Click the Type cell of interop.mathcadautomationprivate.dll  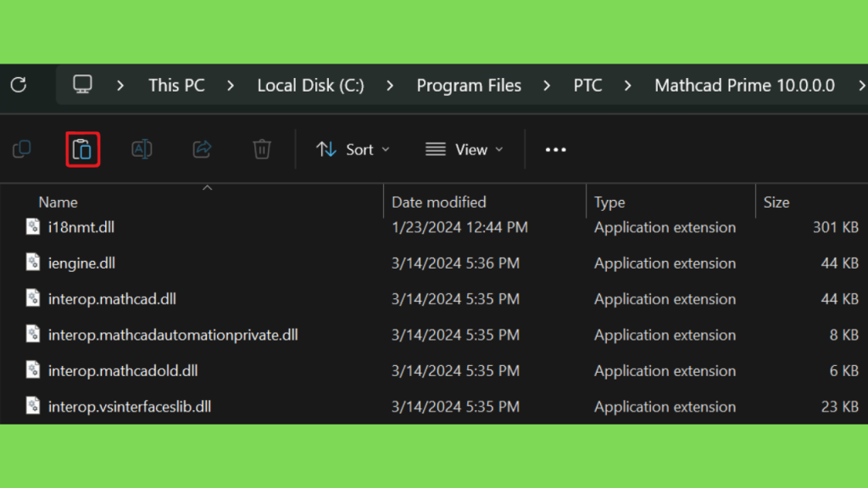coord(665,335)
